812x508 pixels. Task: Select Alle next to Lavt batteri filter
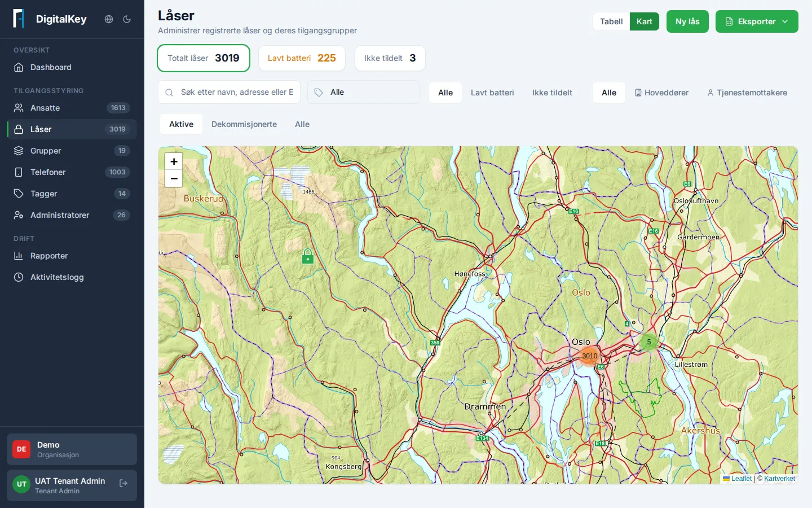tap(445, 93)
